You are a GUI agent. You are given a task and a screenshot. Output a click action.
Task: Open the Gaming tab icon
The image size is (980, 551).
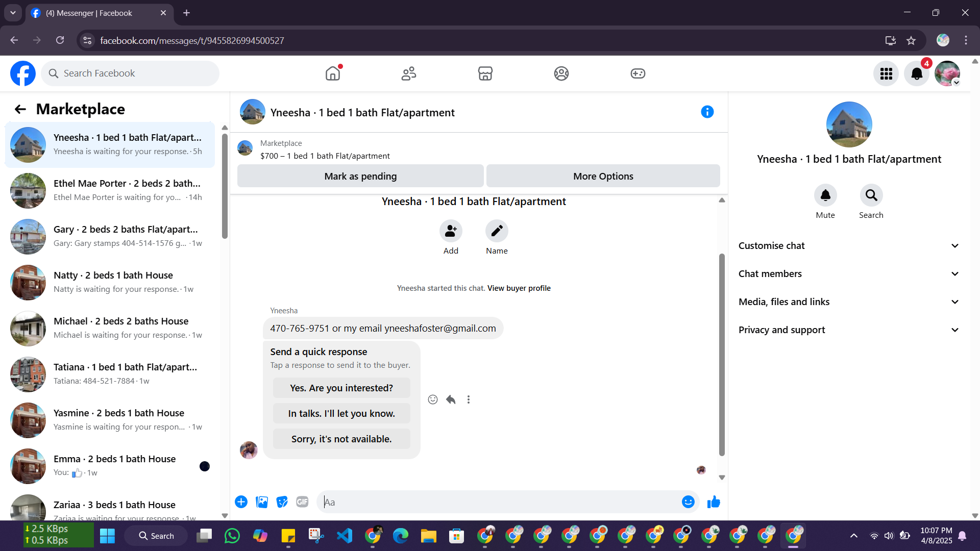(638, 73)
